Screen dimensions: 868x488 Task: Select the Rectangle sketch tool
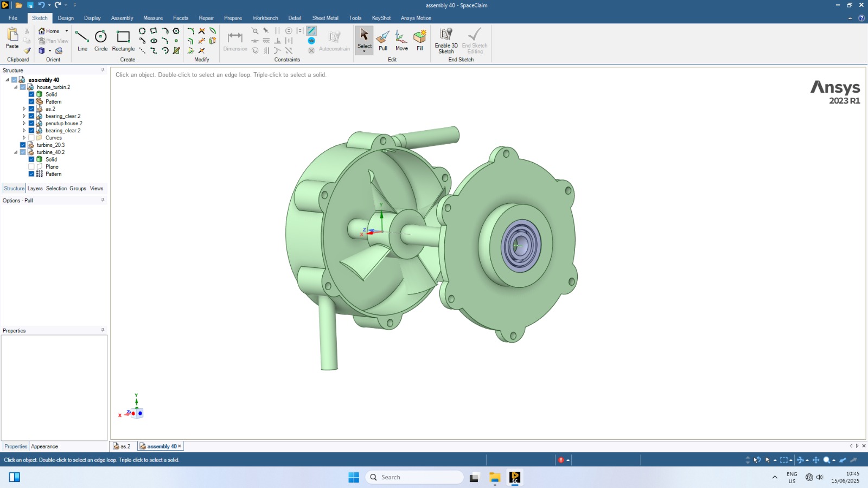123,40
